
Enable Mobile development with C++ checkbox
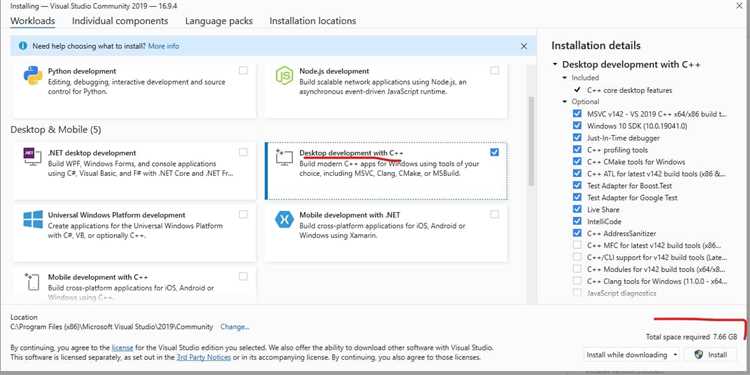tap(243, 276)
